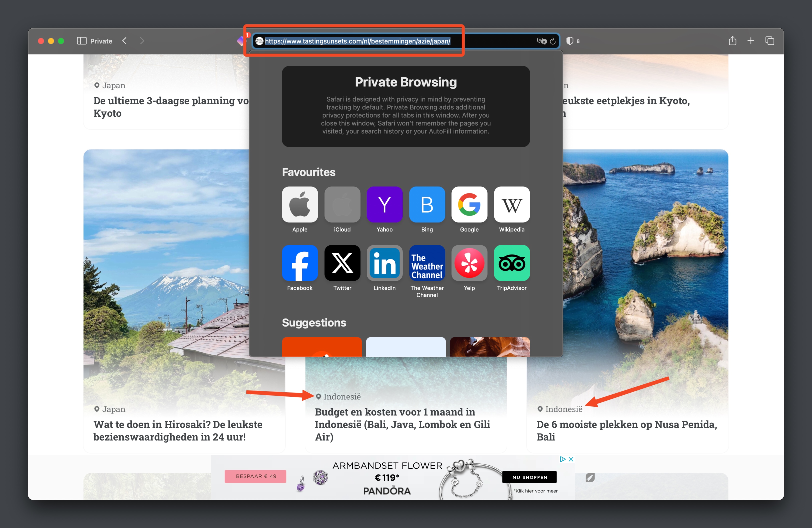Open the Facebook favourite tile
The width and height of the screenshot is (812, 528).
(299, 263)
